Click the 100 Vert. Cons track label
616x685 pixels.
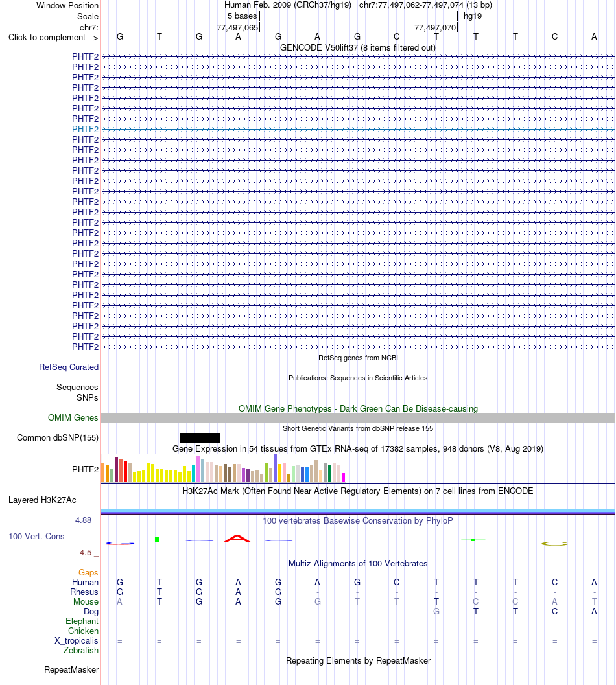point(37,537)
